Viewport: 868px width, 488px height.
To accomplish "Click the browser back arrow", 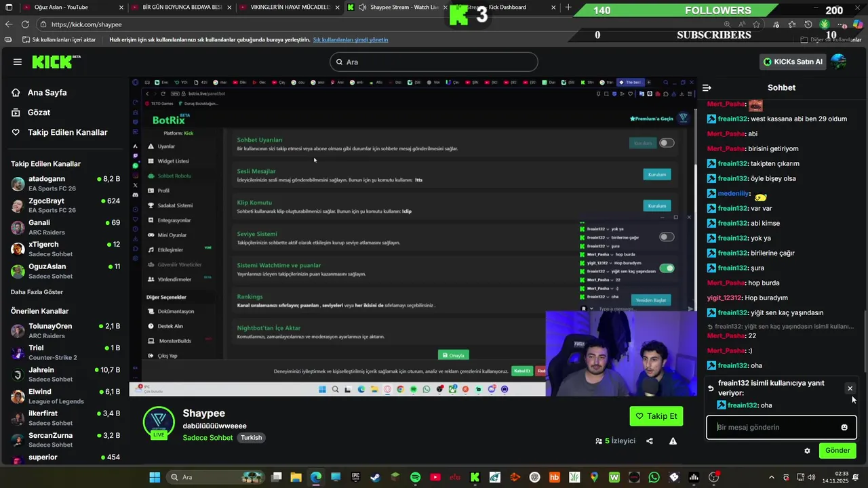I will point(9,24).
